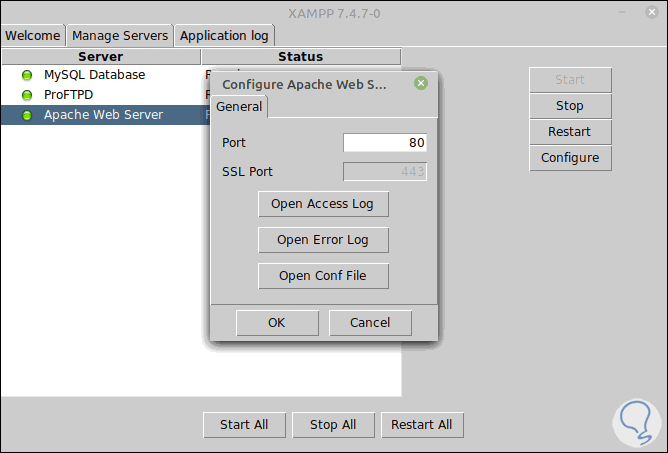Restart the selected server
This screenshot has height=453, width=668.
coord(570,132)
